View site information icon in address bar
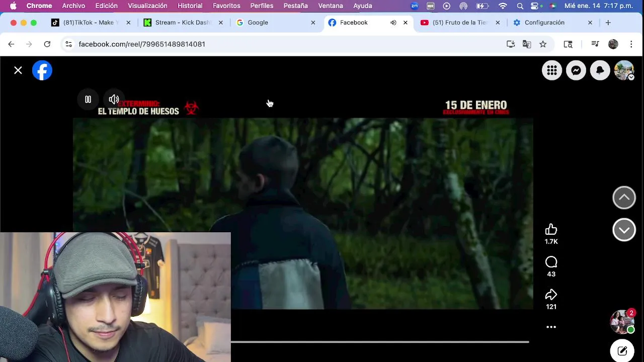 [69, 44]
